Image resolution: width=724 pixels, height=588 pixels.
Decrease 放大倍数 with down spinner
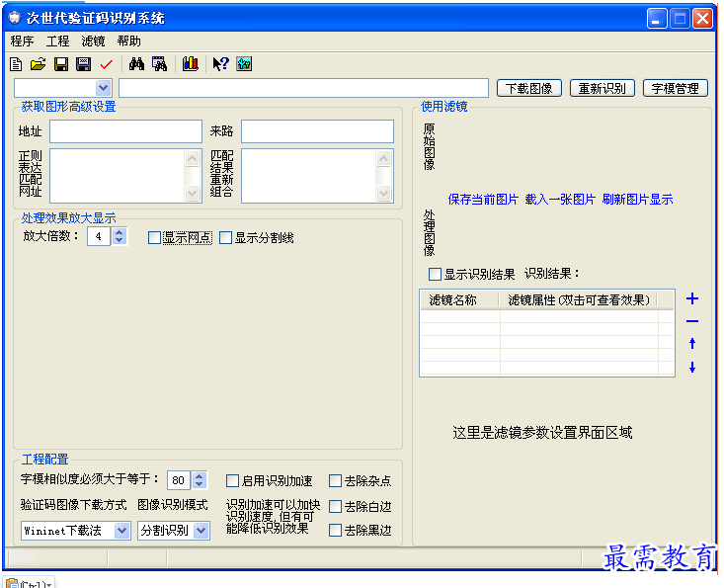tap(120, 241)
